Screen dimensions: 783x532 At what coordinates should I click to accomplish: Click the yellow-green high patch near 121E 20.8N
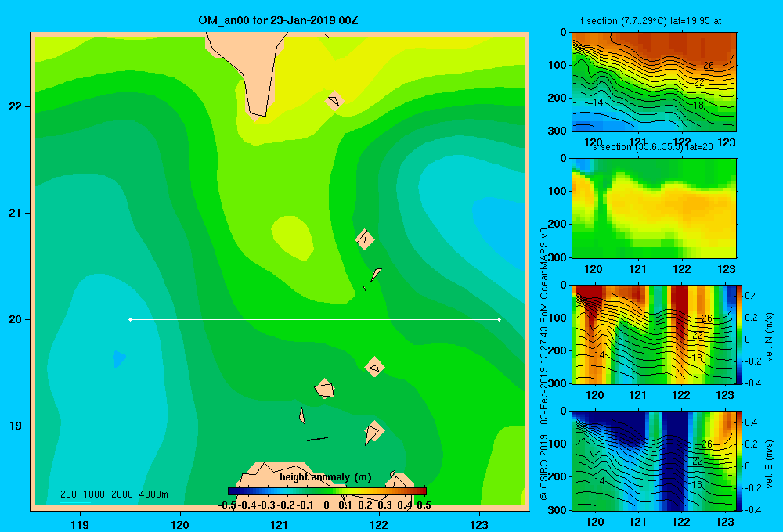(x=293, y=238)
